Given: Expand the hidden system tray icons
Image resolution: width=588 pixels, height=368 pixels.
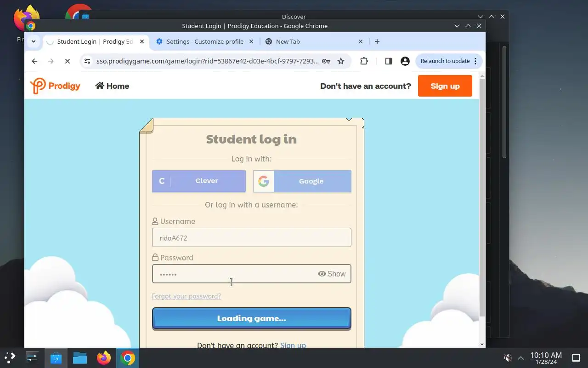Looking at the screenshot, I should 521,357.
